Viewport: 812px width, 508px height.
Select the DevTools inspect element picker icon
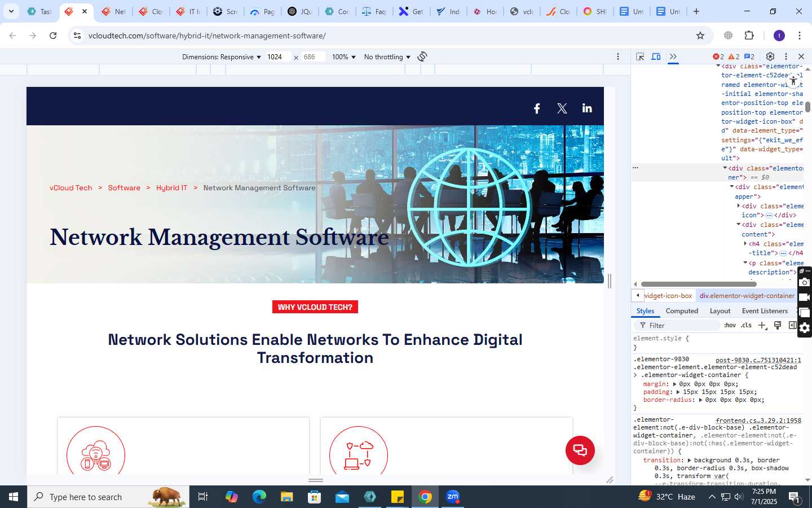(640, 56)
